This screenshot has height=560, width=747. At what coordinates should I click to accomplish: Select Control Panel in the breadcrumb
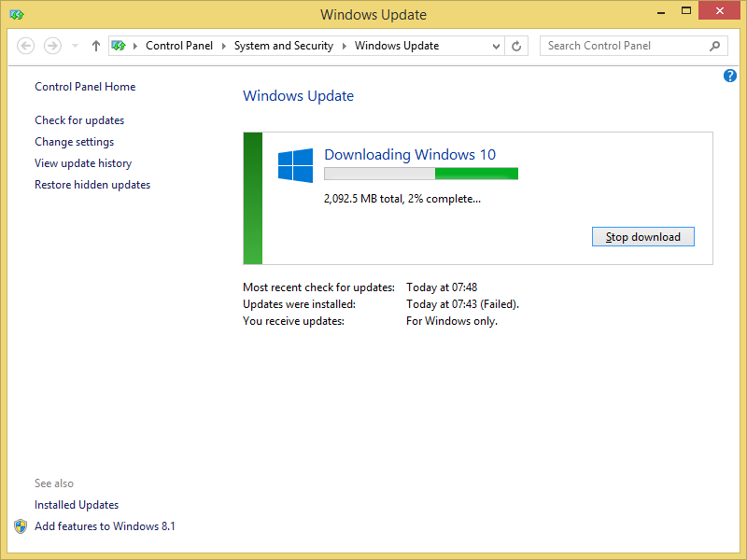click(179, 46)
